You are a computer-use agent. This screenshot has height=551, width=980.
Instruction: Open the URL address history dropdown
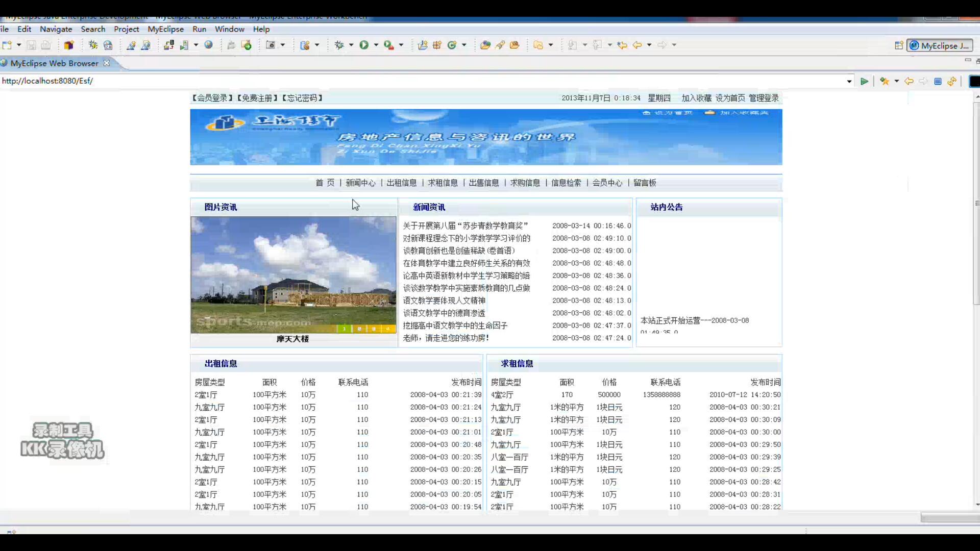pos(849,81)
